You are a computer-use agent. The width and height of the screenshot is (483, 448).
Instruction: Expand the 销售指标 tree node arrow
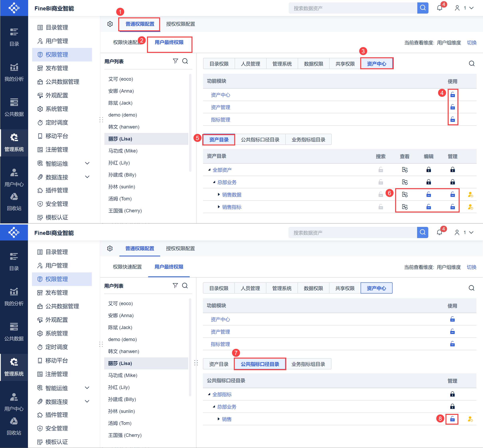tap(219, 207)
